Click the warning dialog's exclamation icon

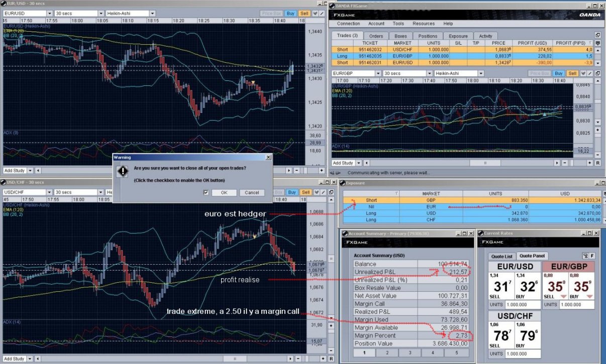[123, 171]
